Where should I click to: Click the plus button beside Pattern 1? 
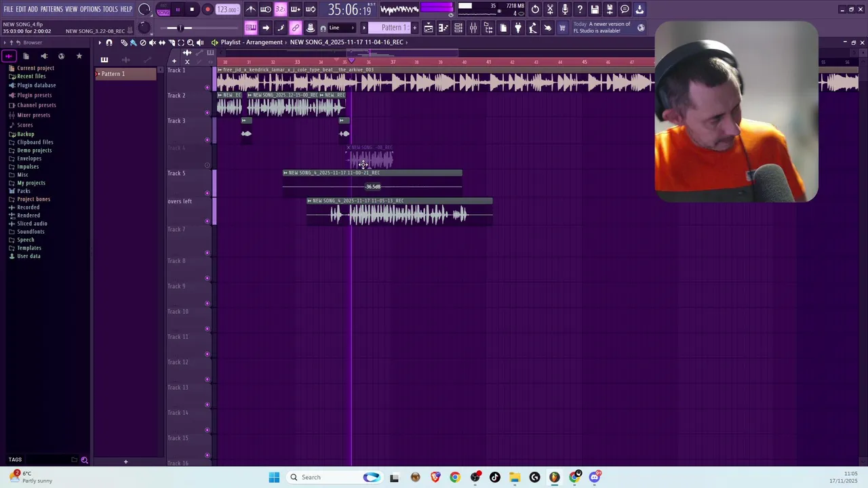click(x=414, y=28)
